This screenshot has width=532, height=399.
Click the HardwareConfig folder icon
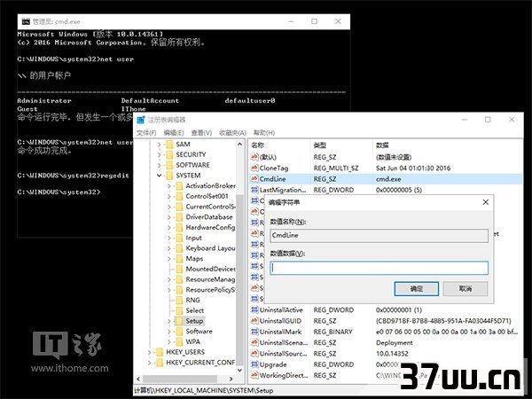(x=179, y=227)
